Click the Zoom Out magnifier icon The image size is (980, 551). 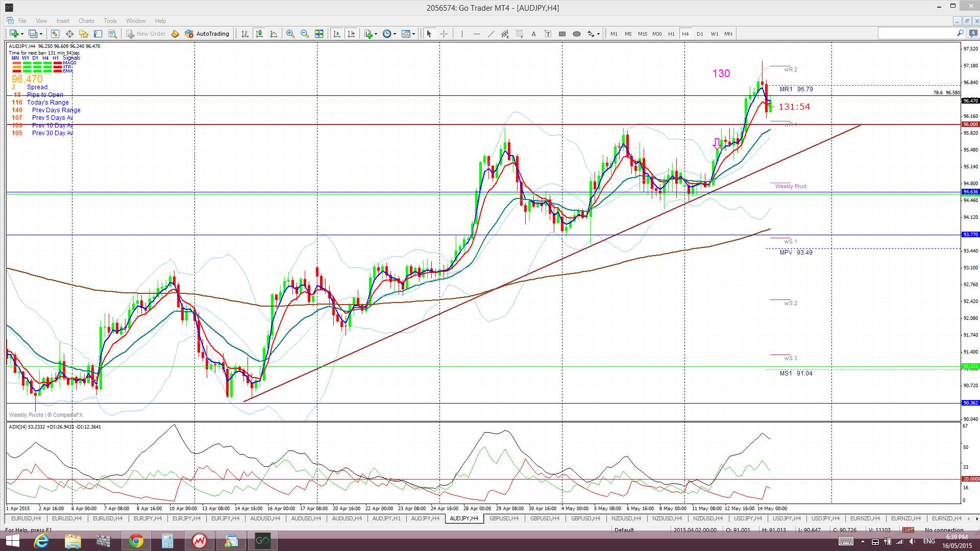coord(305,34)
